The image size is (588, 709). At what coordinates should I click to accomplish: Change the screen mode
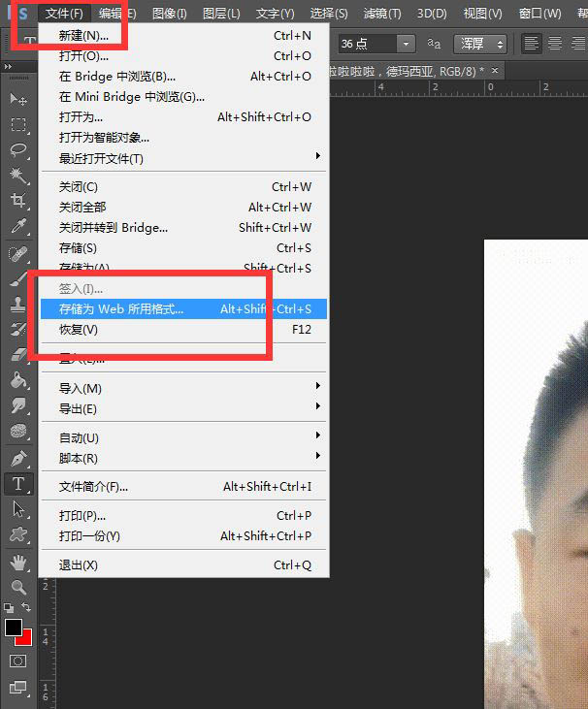(x=18, y=688)
